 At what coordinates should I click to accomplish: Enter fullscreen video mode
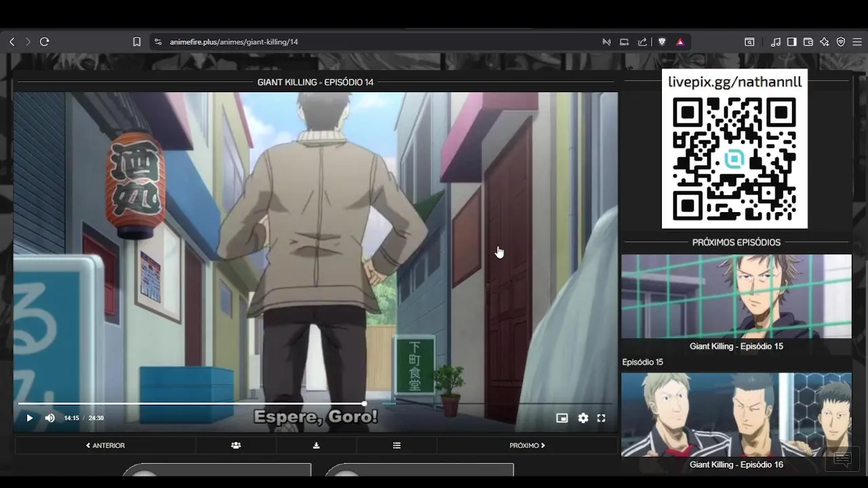tap(601, 418)
